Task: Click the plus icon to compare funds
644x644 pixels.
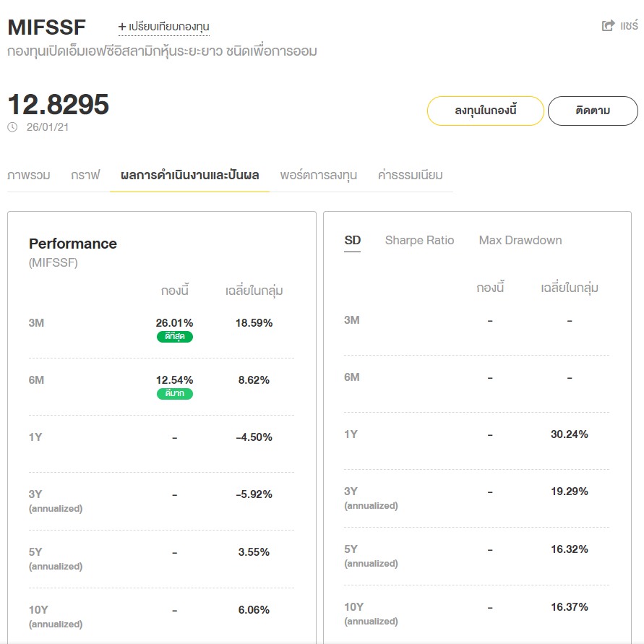Action: [x=122, y=27]
